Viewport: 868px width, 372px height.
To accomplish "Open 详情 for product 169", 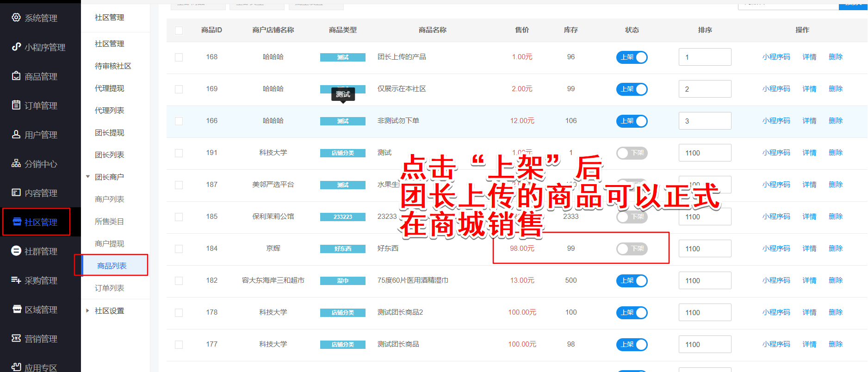I will click(809, 89).
